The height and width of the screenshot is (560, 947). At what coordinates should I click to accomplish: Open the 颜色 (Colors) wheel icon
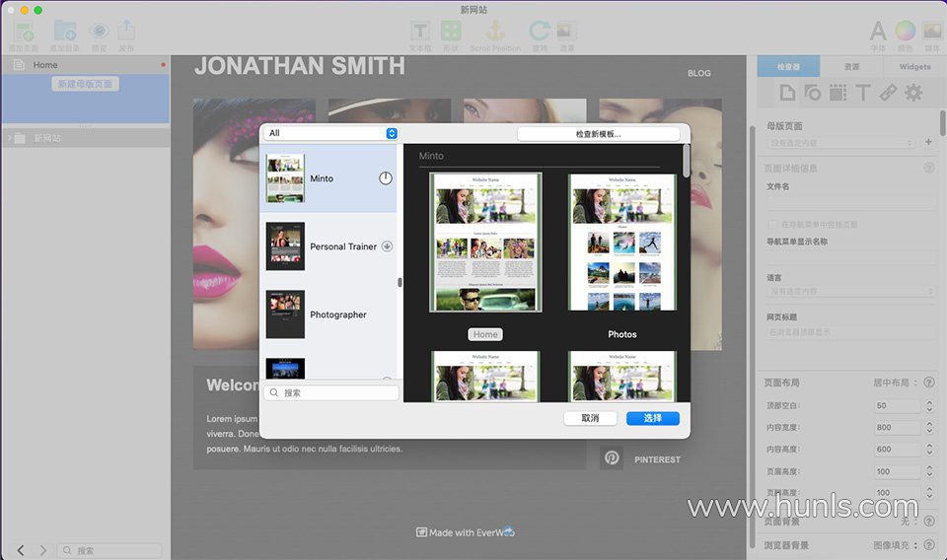click(905, 31)
